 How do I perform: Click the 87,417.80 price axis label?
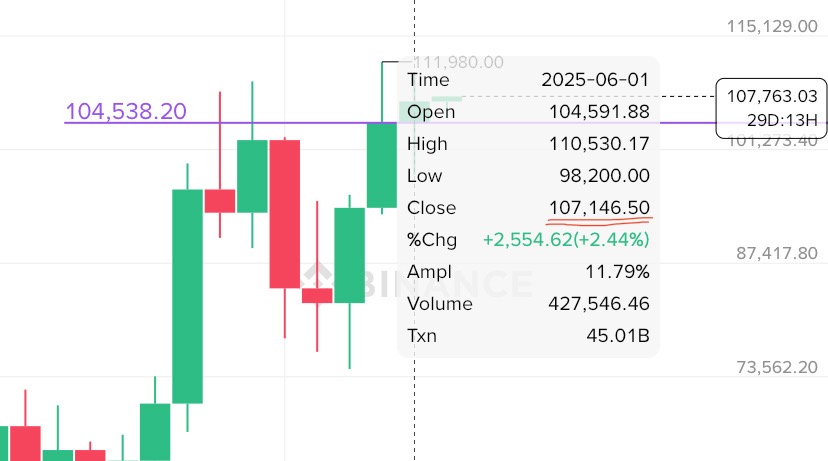(777, 253)
